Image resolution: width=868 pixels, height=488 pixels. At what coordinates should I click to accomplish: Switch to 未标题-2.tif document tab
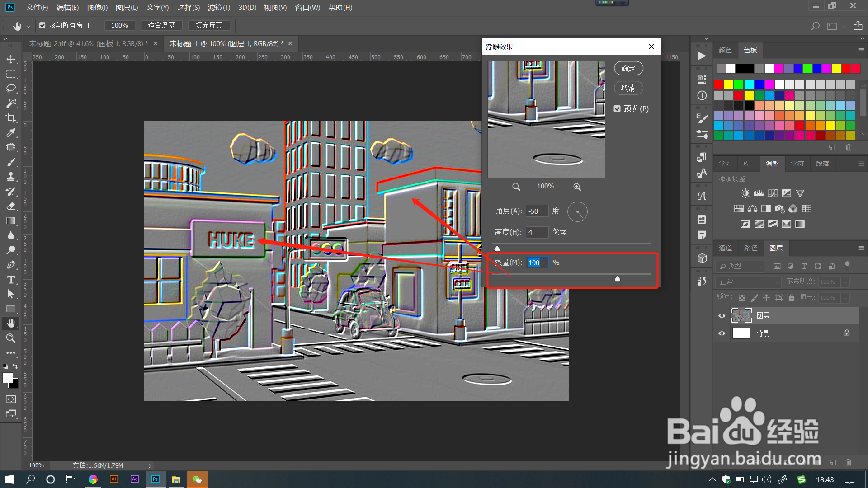click(88, 44)
